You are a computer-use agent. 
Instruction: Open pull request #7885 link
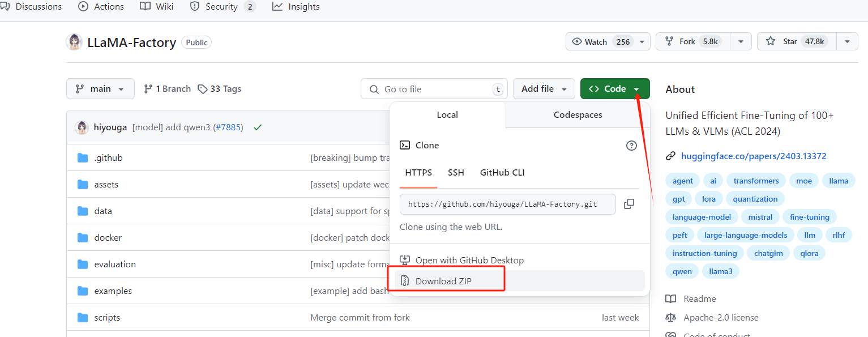(228, 127)
